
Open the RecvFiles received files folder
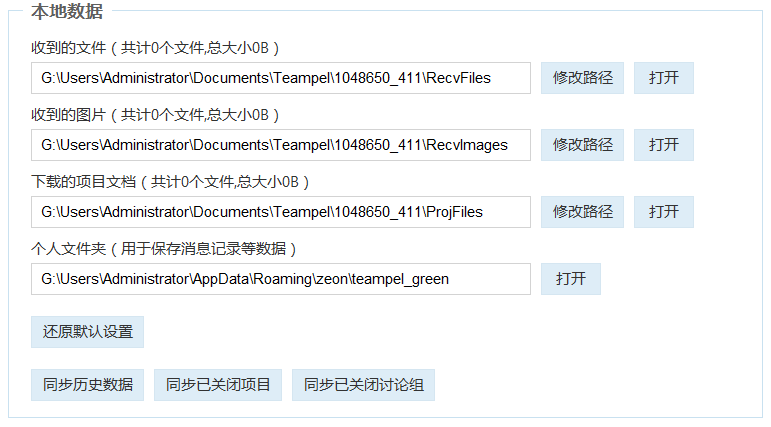click(x=663, y=78)
